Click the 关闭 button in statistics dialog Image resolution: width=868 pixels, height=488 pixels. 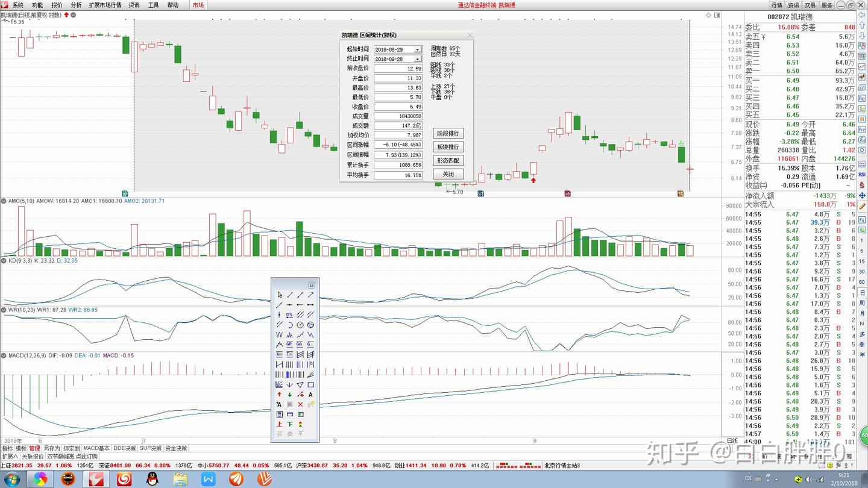(448, 174)
